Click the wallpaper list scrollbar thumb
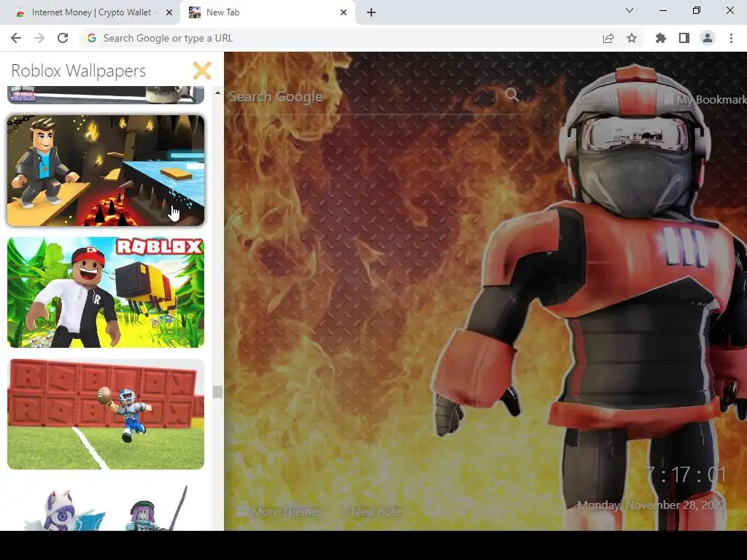The width and height of the screenshot is (747, 560). coord(217,392)
